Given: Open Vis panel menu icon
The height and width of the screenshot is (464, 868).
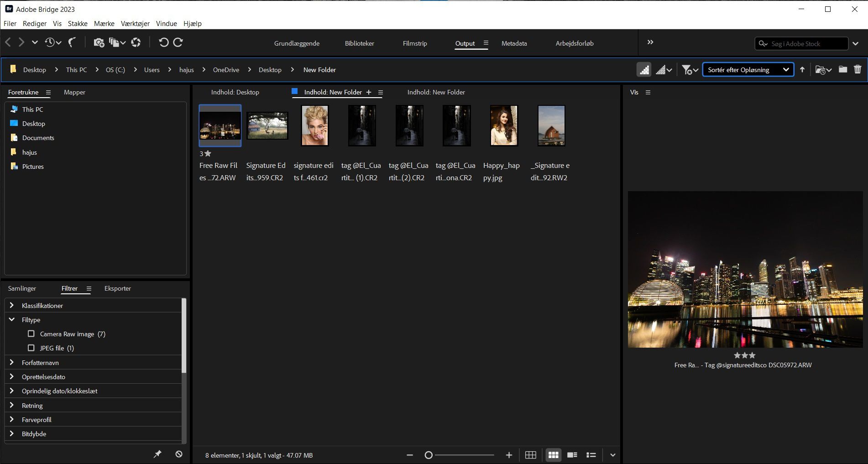Looking at the screenshot, I should tap(648, 92).
